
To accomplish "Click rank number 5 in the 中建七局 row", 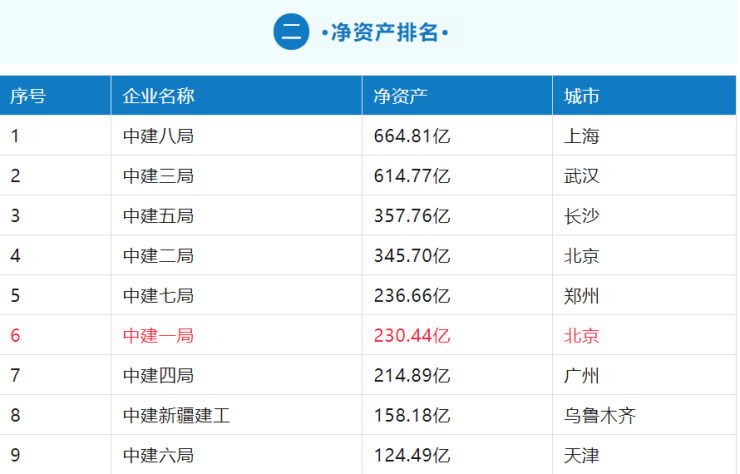I will coord(15,296).
